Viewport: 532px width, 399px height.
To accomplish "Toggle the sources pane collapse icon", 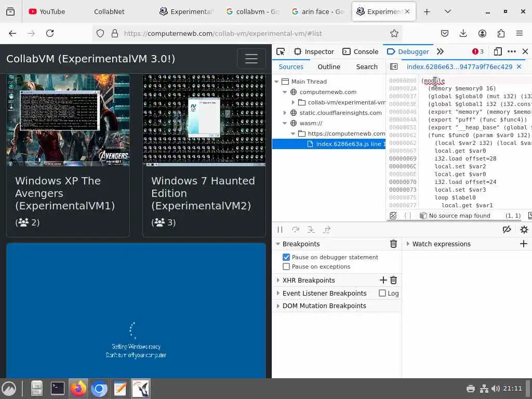I will point(394,67).
